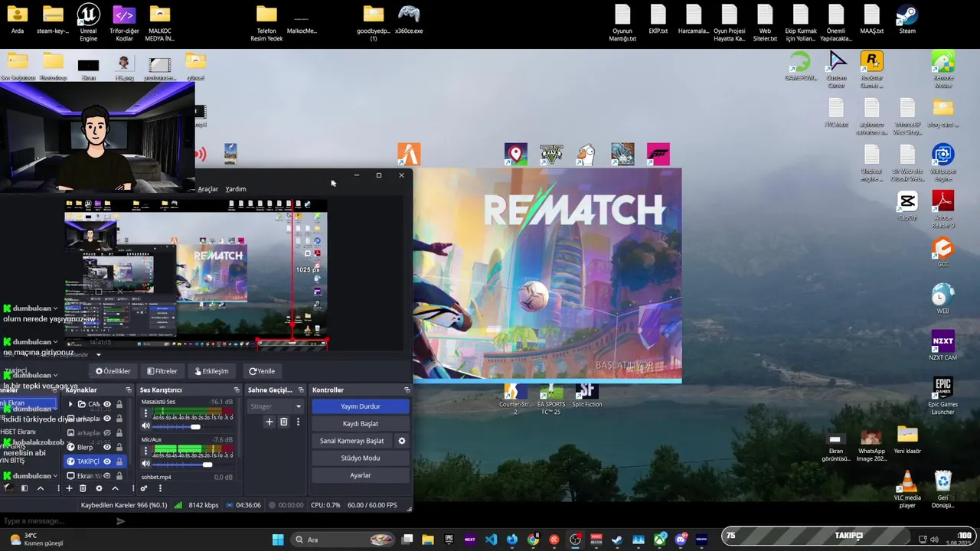This screenshot has width=980, height=551.
Task: Enable Stüdyo Modu
Action: [360, 458]
